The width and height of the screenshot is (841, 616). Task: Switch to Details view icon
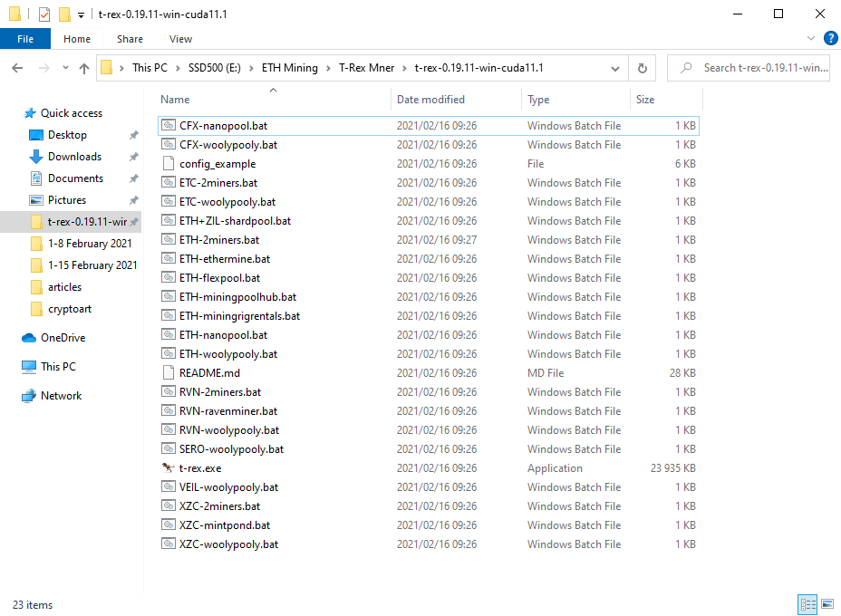click(x=807, y=605)
